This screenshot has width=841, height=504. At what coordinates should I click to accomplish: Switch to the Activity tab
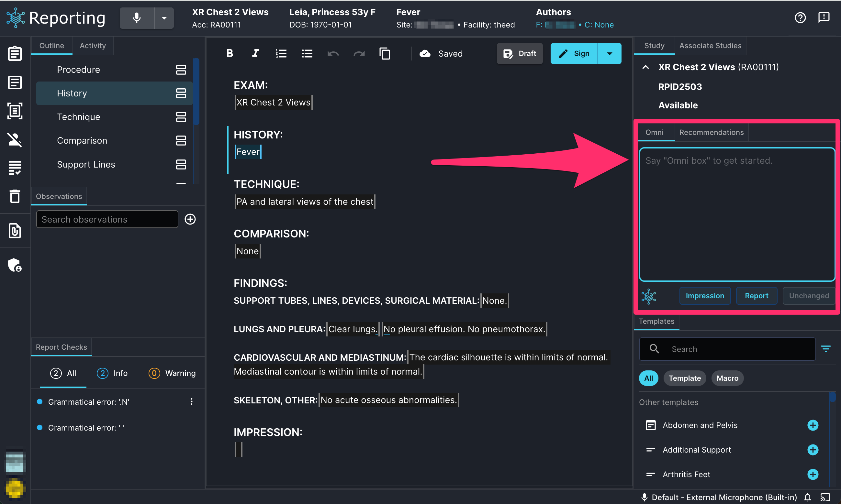(x=93, y=46)
